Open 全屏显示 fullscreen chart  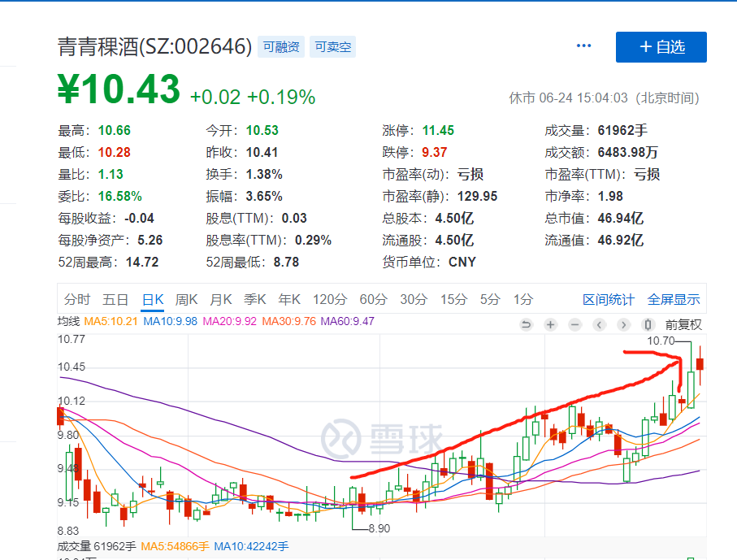tap(674, 300)
